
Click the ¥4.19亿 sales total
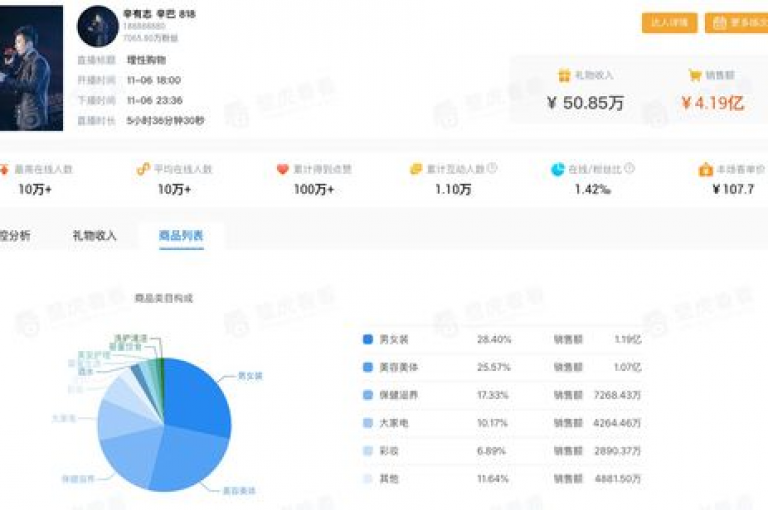click(x=713, y=103)
